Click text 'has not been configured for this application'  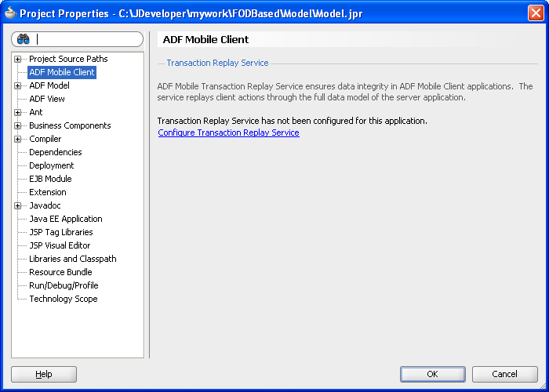point(344,121)
